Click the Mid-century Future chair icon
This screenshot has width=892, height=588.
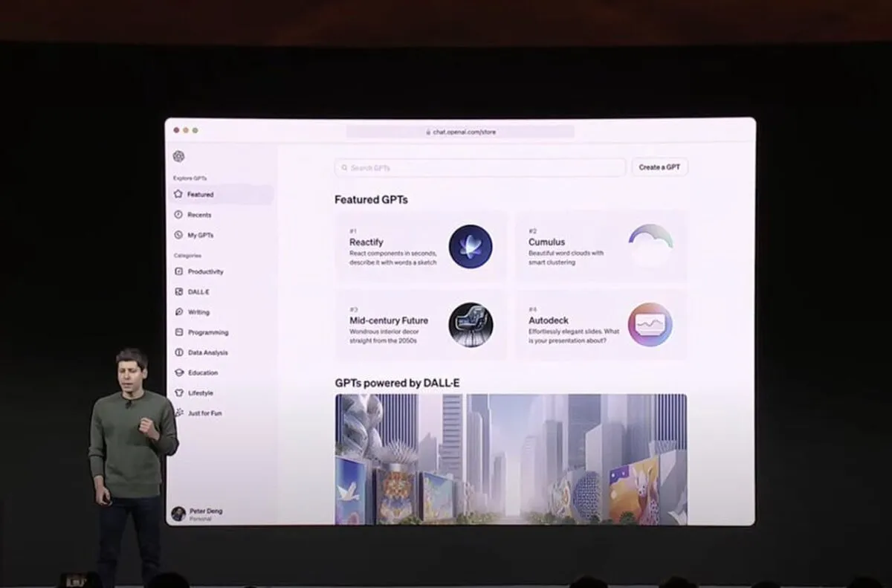click(471, 325)
